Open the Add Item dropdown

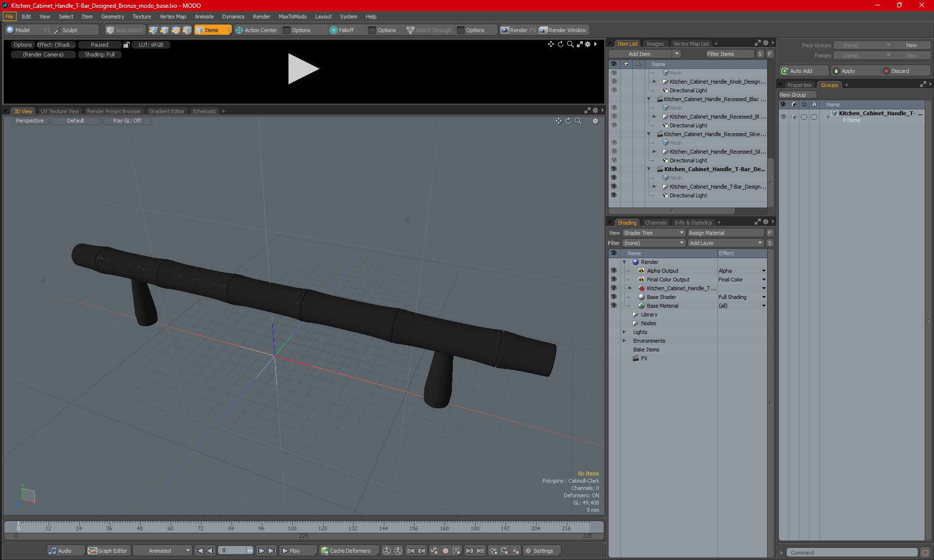[645, 54]
